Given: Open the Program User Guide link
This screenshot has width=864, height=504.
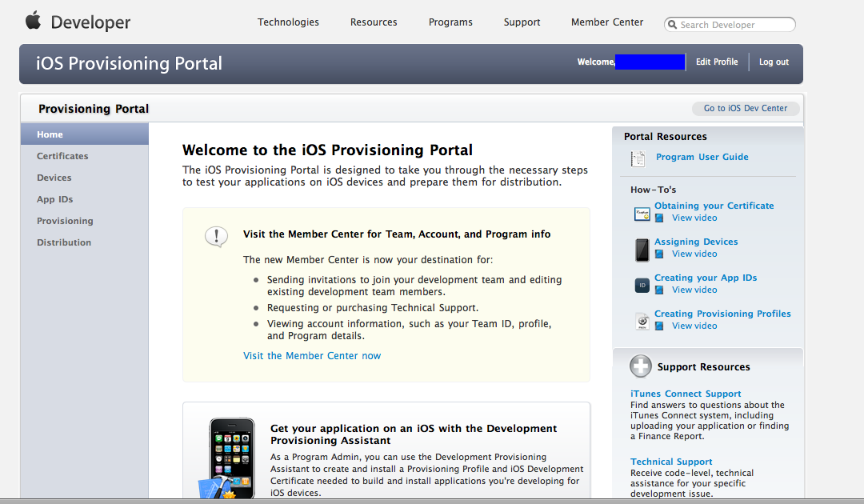Looking at the screenshot, I should (702, 157).
